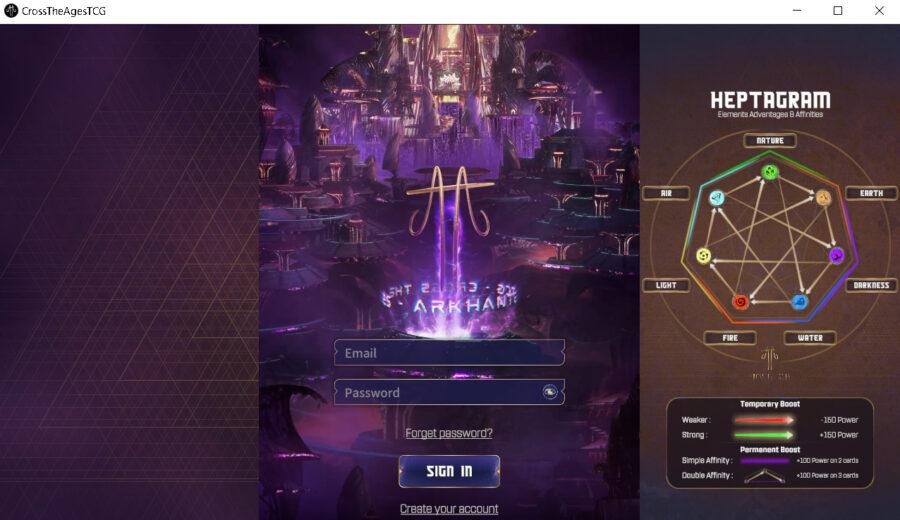
Task: Toggle password visibility eye icon
Action: pyautogui.click(x=550, y=392)
